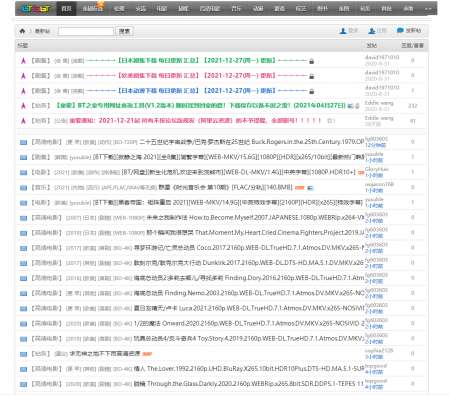The height and width of the screenshot is (396, 450).
Task: Click the thread icon beside The.Lover.1992
Action: point(23,369)
